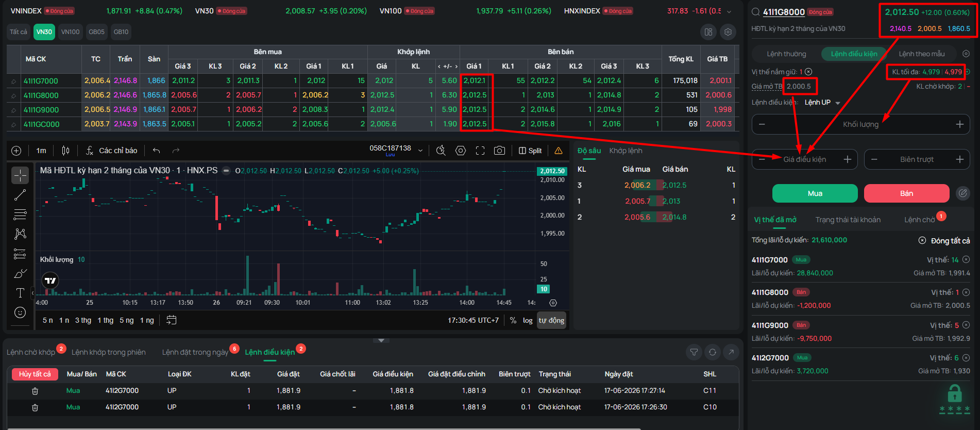This screenshot has width=980, height=430.
Task: Toggle the tự động auto scale
Action: (551, 320)
